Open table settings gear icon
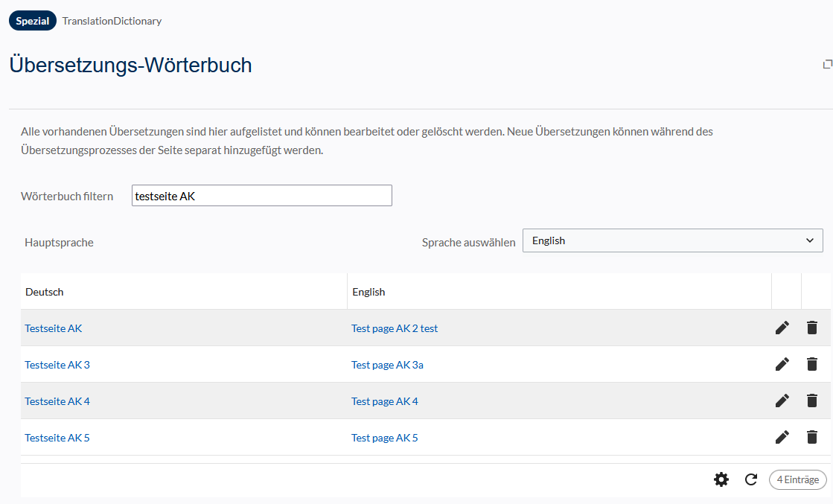 tap(721, 480)
